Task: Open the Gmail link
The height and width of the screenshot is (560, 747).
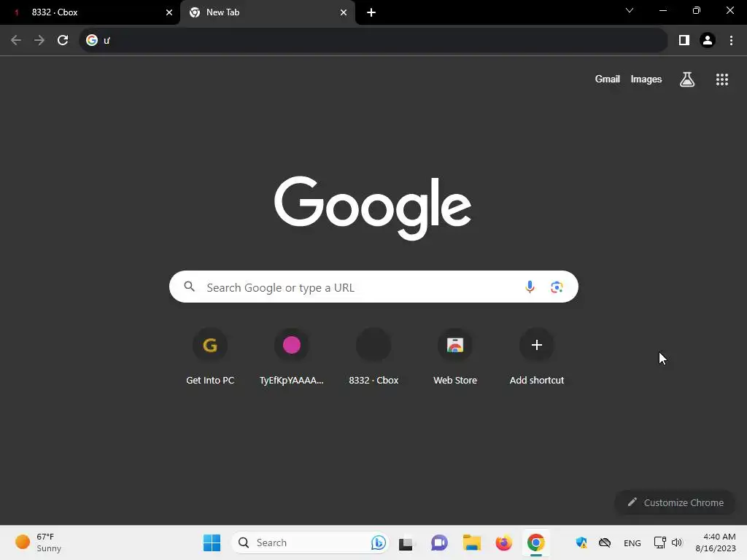Action: point(607,79)
